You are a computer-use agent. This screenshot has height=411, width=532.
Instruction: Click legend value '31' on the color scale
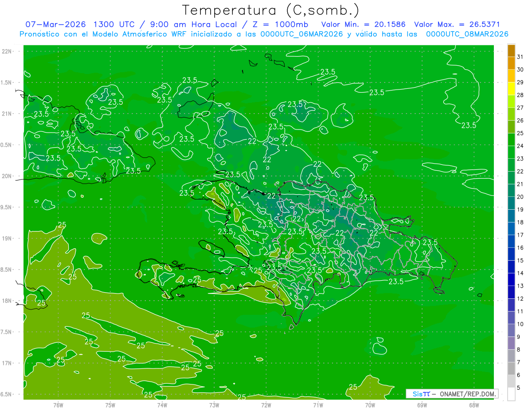(x=520, y=57)
